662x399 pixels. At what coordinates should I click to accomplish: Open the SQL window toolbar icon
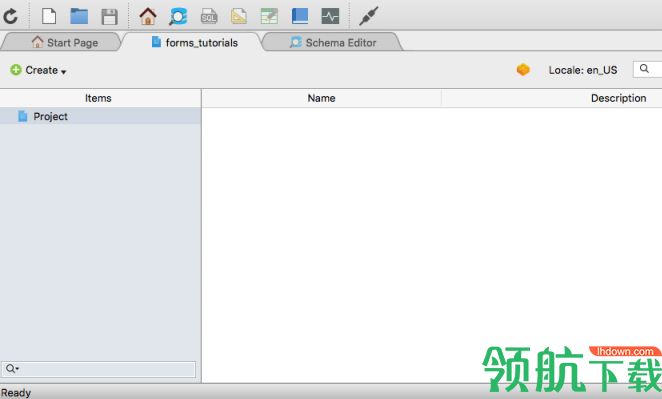click(x=209, y=16)
